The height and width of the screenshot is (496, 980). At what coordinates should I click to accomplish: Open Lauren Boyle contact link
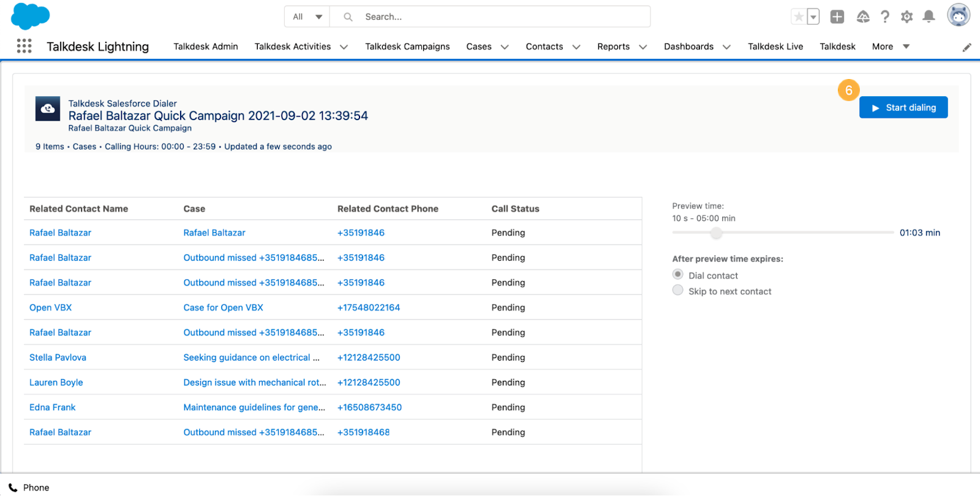point(56,383)
